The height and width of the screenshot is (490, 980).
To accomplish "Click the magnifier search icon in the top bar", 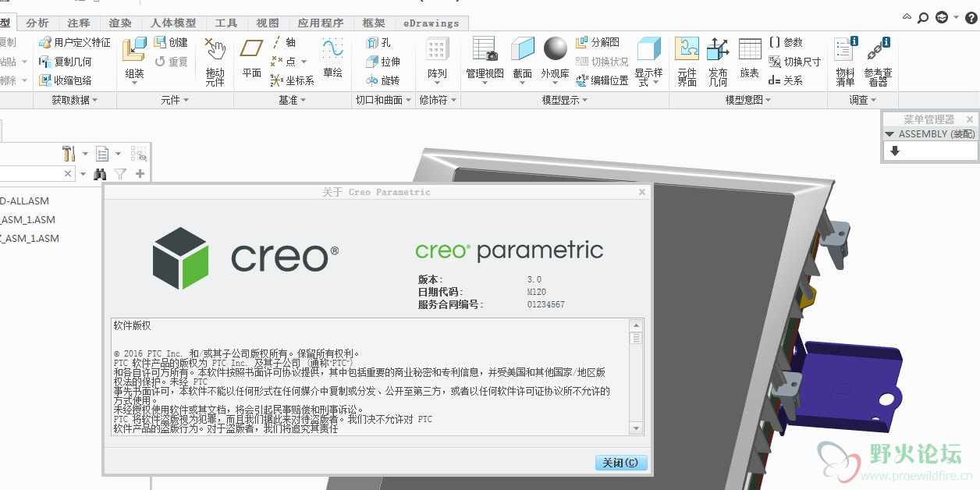I will (923, 17).
